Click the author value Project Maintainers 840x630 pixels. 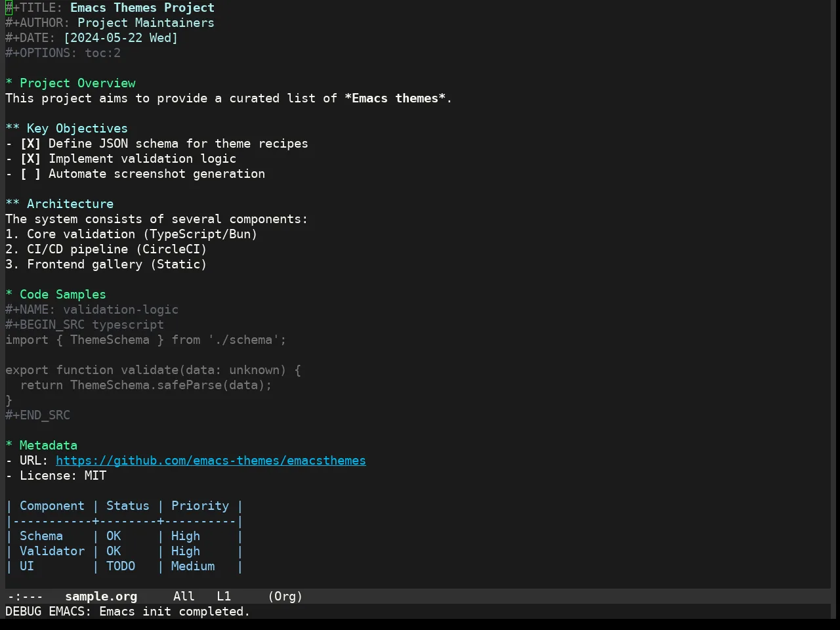(x=146, y=23)
